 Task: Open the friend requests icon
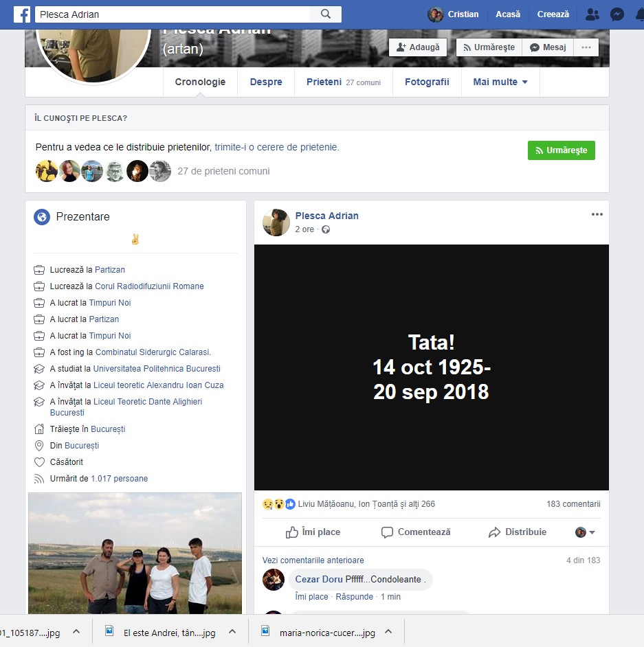pyautogui.click(x=591, y=14)
